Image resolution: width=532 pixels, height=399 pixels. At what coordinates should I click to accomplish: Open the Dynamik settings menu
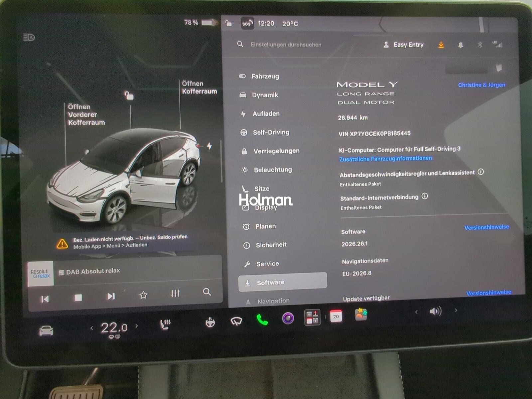coord(259,95)
